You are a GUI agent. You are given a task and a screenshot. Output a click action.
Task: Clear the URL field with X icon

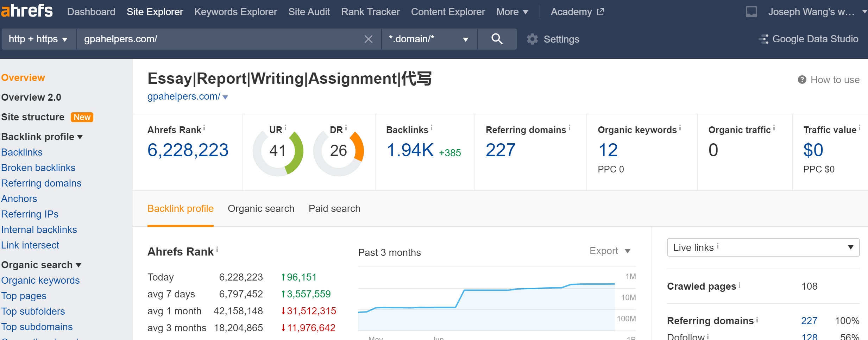pyautogui.click(x=369, y=39)
